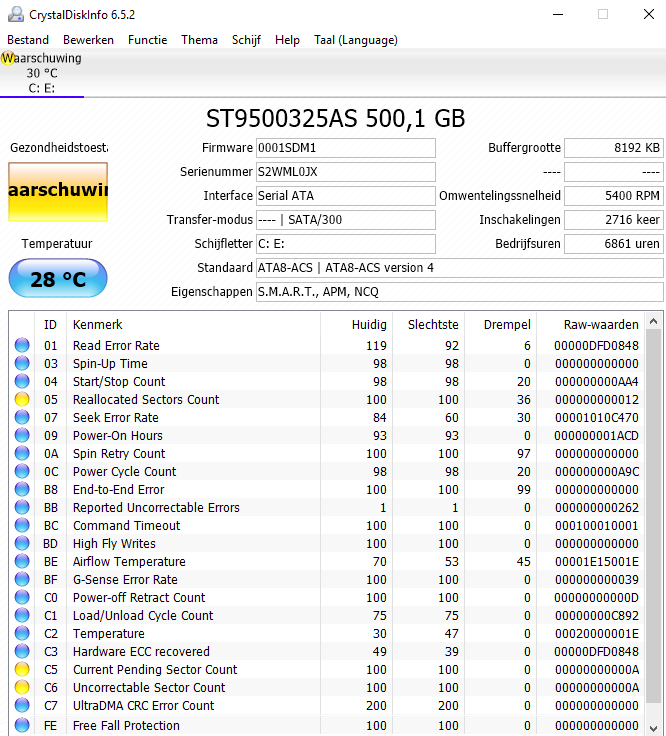
Task: Click the status icon for UltraDMA CRC Error Count
Action: click(22, 705)
